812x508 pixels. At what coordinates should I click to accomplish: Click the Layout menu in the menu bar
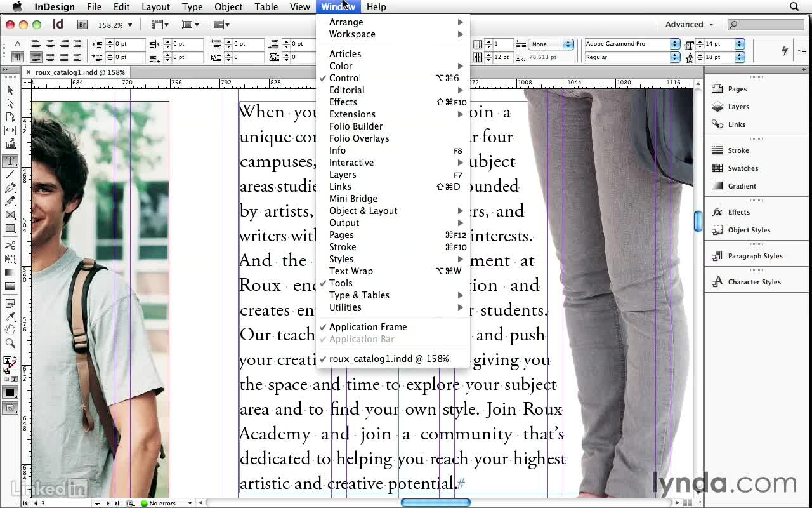[155, 7]
